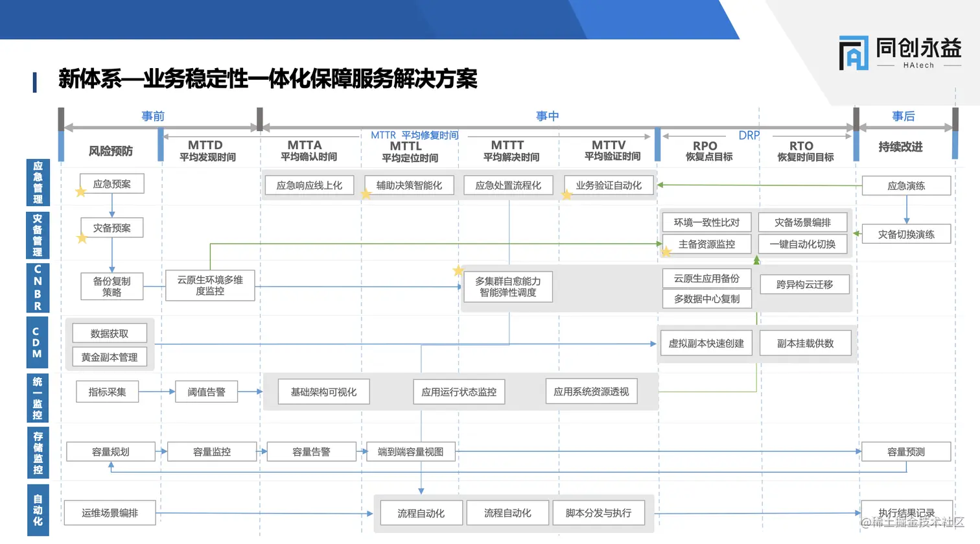The width and height of the screenshot is (980, 544).
Task: Switch to the 事前 phase tab
Action: click(153, 115)
